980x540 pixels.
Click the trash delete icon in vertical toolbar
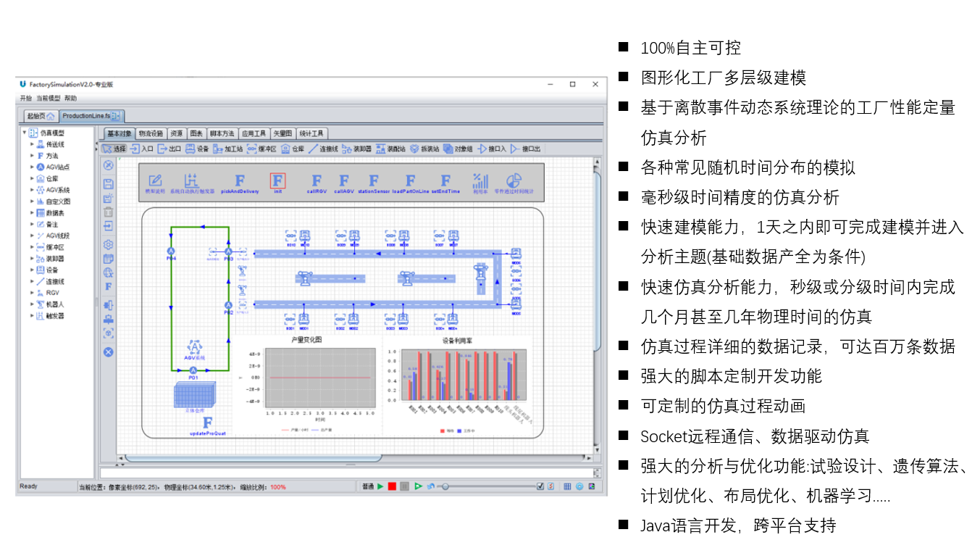point(108,212)
